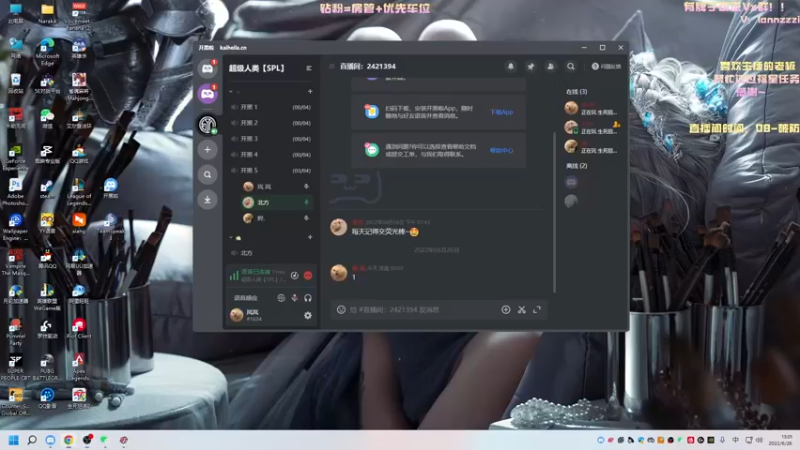
Task: Open second offline member in member list
Action: (x=571, y=201)
